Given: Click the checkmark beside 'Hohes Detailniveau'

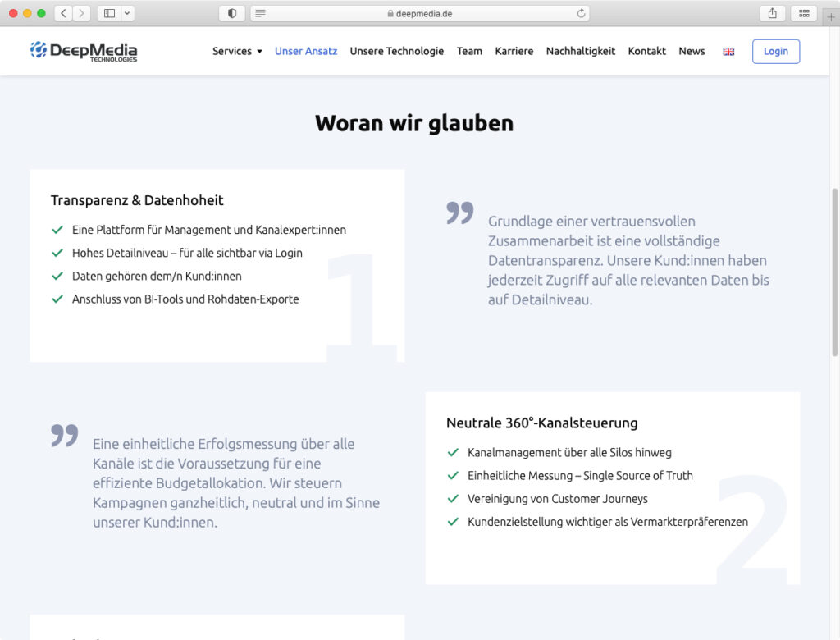Looking at the screenshot, I should (x=57, y=253).
